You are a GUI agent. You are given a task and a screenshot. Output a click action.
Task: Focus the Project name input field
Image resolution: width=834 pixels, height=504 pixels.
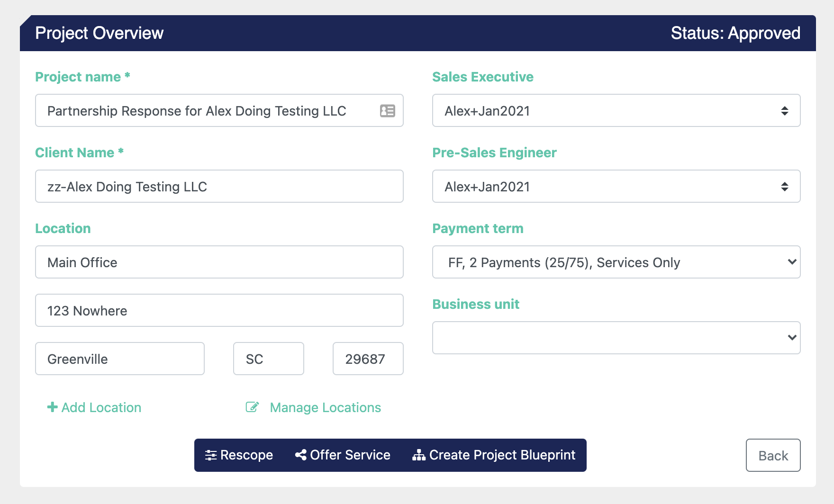(219, 110)
